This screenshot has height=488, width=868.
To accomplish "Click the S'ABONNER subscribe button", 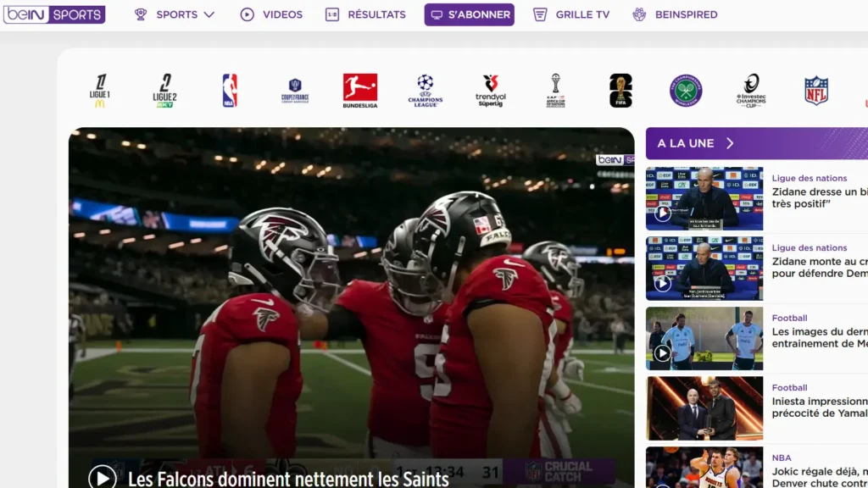I will 470,14.
